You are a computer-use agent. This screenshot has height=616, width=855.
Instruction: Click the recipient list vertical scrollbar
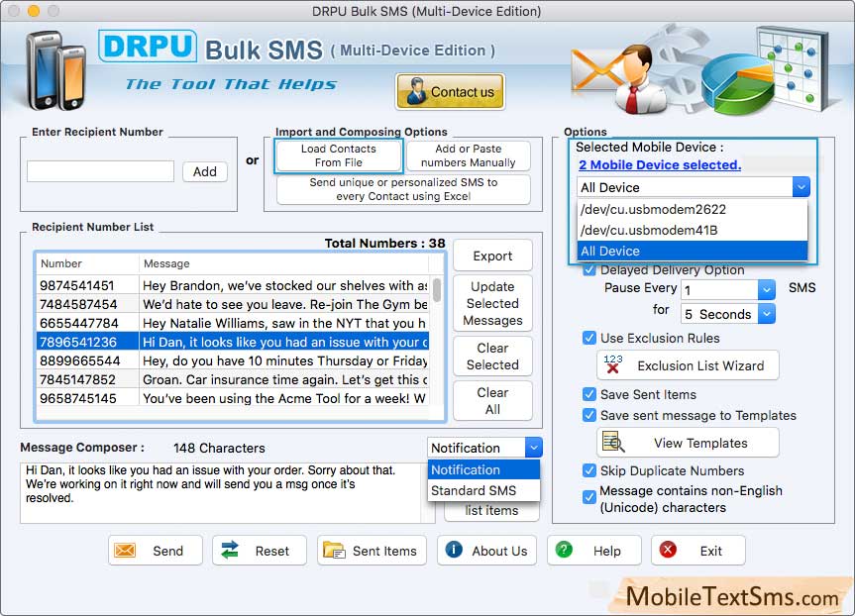tap(437, 289)
